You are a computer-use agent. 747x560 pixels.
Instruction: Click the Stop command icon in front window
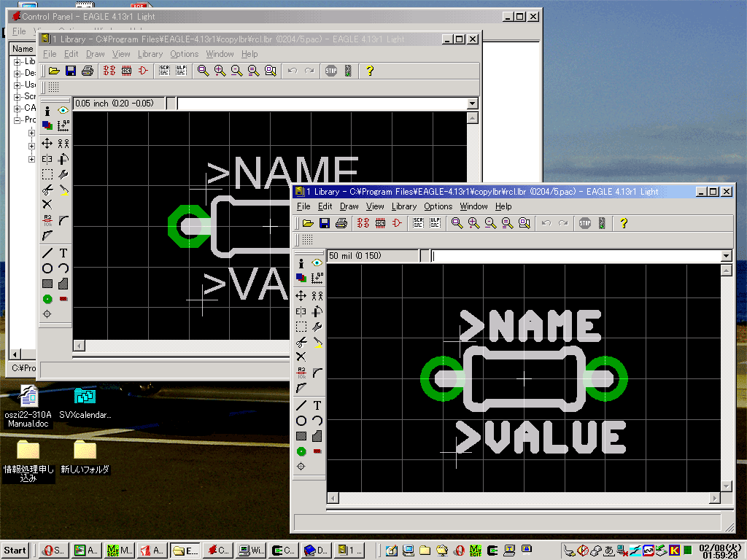[x=584, y=223]
